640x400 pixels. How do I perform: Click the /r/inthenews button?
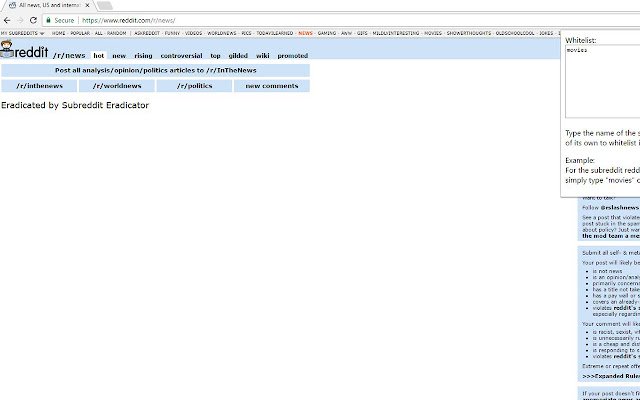click(x=39, y=86)
